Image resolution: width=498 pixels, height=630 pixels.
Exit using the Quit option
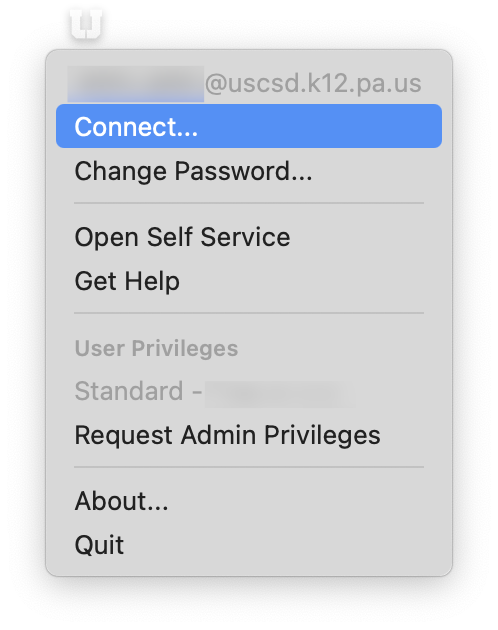point(249,545)
